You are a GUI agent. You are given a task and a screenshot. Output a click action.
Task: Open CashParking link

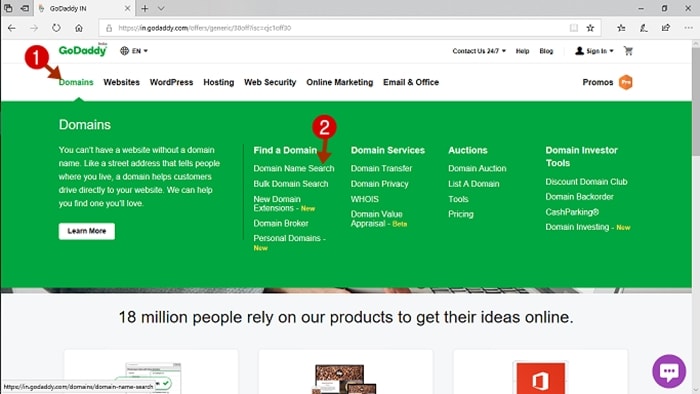[572, 212]
